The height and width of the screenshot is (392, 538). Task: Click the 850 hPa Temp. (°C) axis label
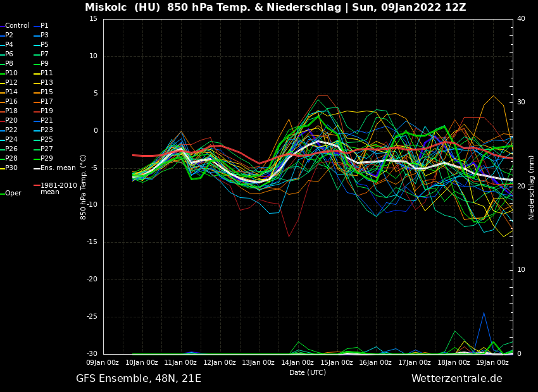coord(84,187)
